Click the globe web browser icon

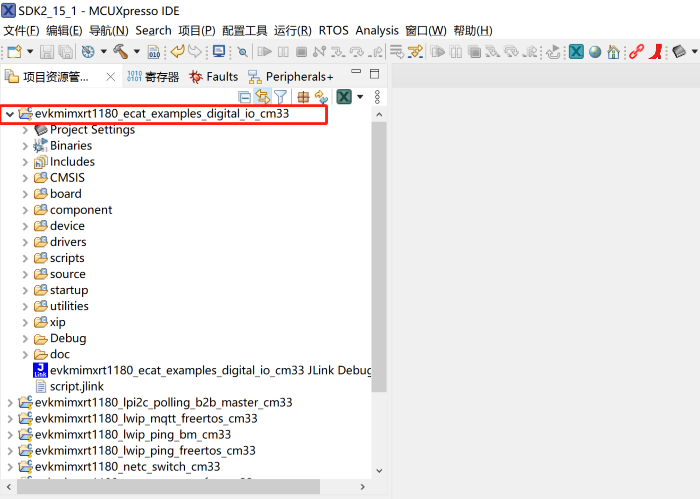(595, 51)
